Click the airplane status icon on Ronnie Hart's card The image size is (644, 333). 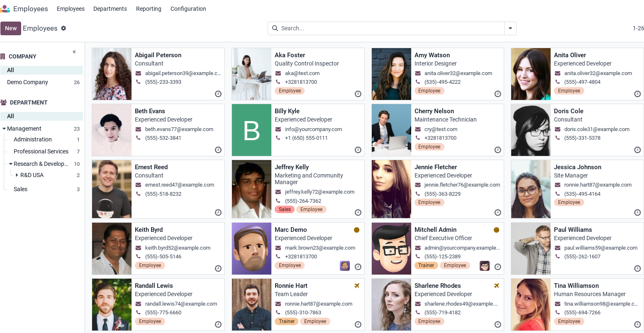pyautogui.click(x=356, y=286)
